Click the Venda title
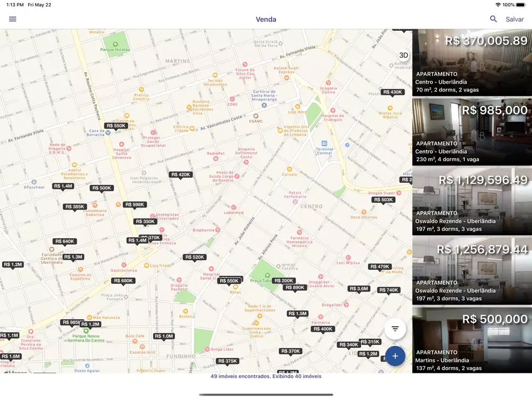The width and height of the screenshot is (532, 399). (x=266, y=19)
